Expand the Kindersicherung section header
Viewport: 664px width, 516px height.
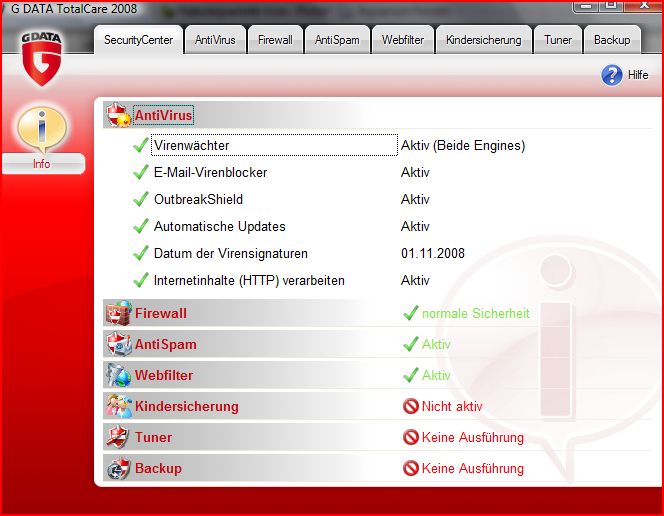[x=187, y=406]
